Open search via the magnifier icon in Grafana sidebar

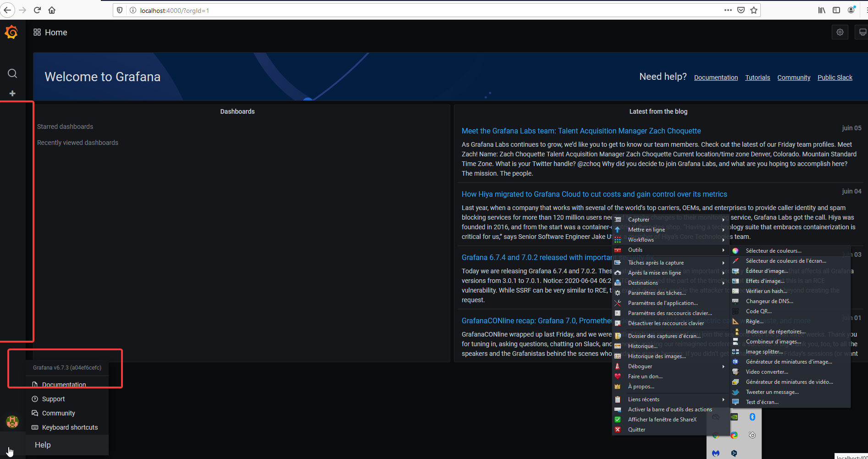[12, 73]
